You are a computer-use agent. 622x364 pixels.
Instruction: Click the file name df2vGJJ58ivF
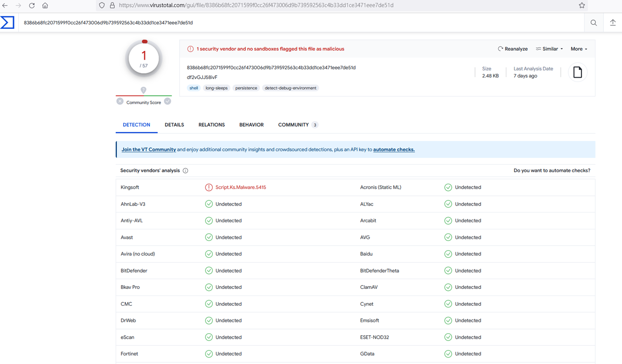tap(202, 77)
